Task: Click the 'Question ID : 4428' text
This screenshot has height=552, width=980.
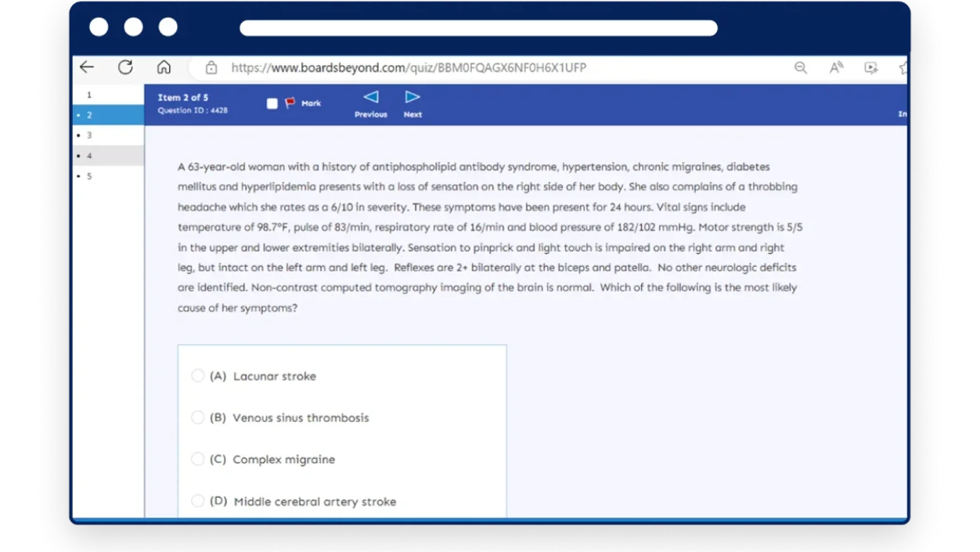Action: point(193,110)
